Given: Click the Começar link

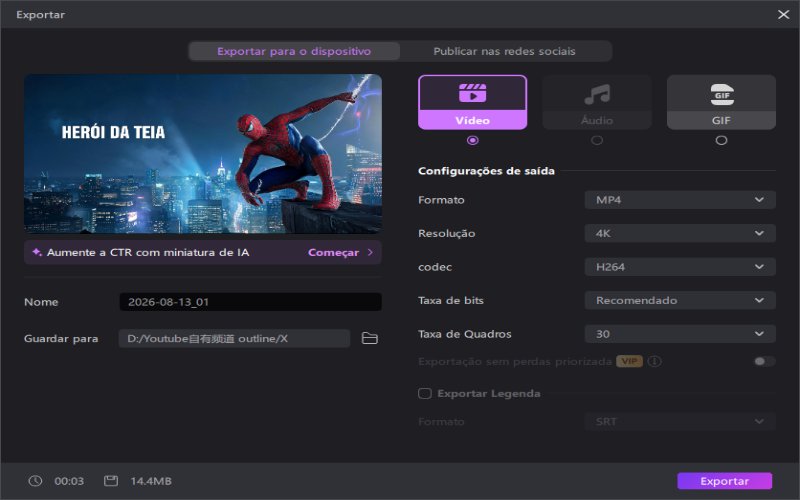Looking at the screenshot, I should point(333,253).
